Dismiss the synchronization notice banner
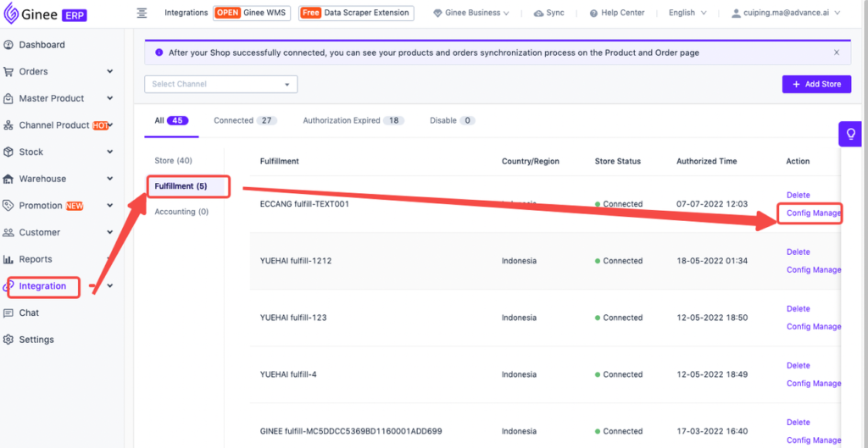Viewport: 868px width, 448px height. click(837, 53)
